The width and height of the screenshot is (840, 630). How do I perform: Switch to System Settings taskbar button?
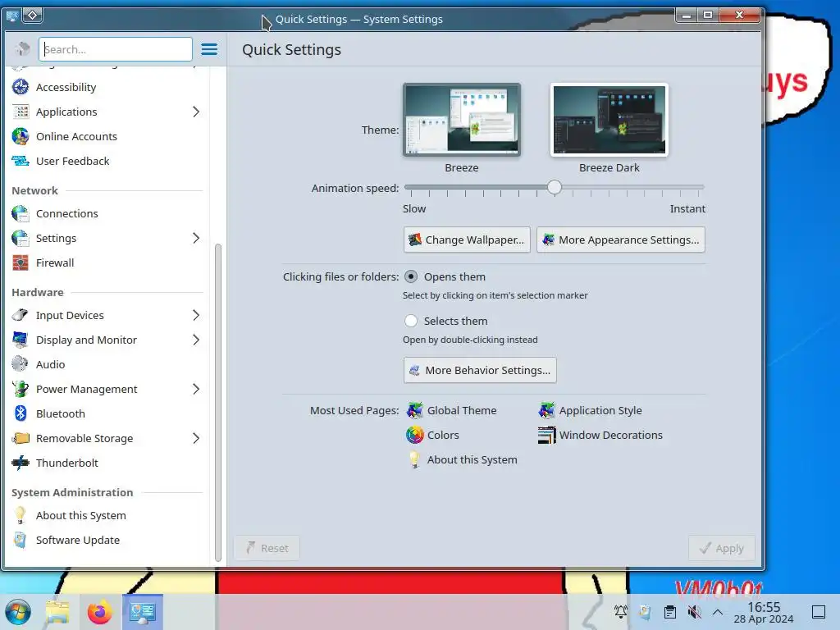(143, 612)
